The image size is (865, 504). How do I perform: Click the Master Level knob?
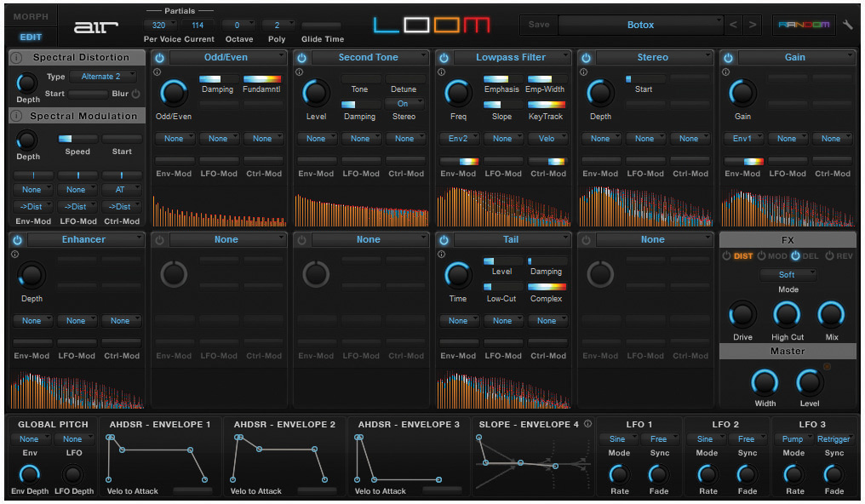tap(810, 382)
